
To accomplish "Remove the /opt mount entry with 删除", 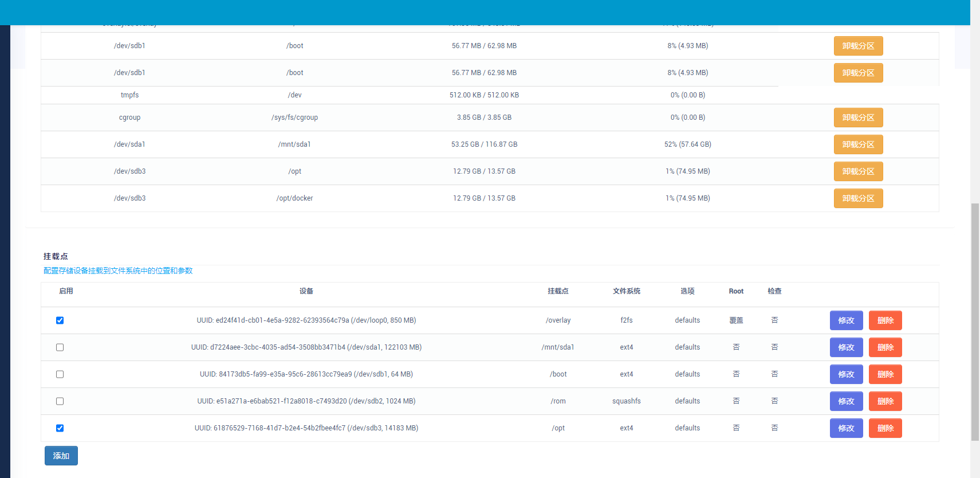I will pos(885,428).
